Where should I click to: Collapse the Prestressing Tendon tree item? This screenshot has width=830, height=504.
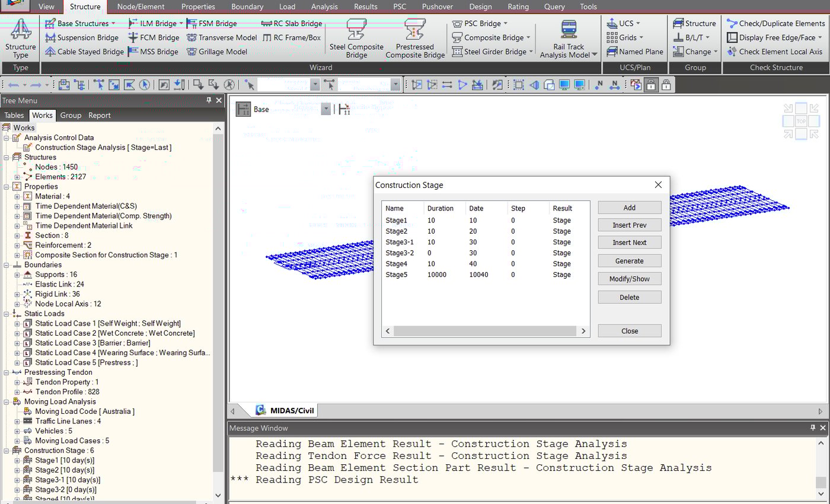[5, 372]
